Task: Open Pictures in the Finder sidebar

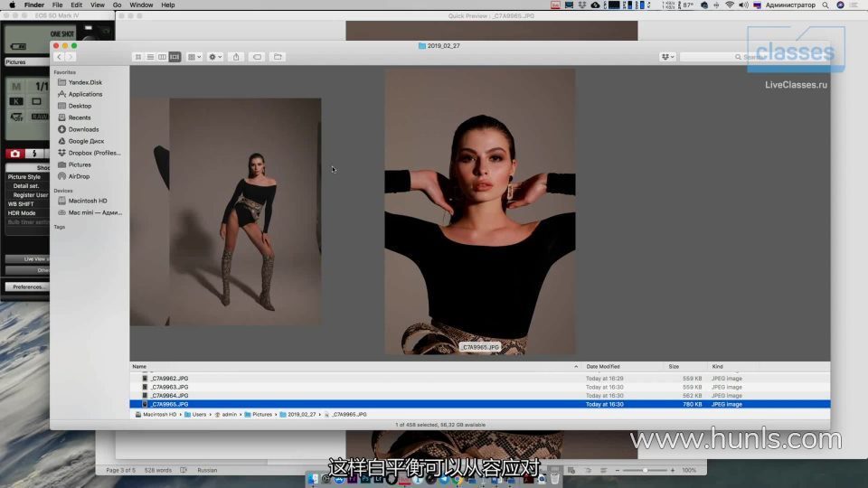Action: click(80, 164)
